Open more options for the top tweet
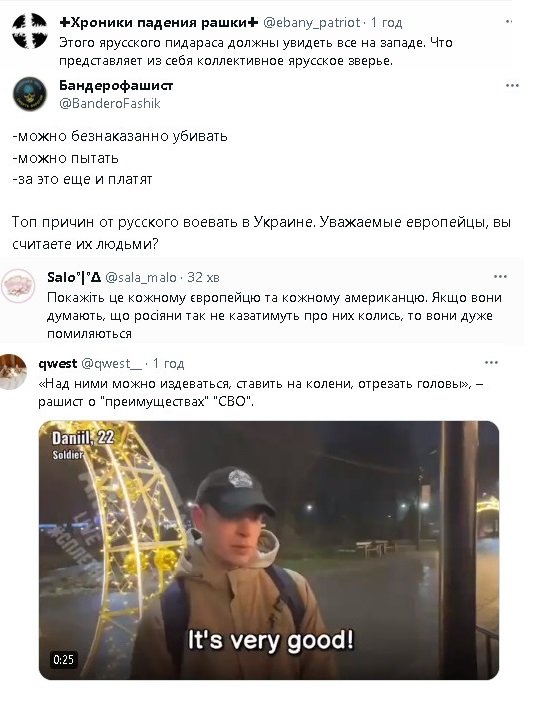This screenshot has height=705, width=534. click(x=509, y=22)
